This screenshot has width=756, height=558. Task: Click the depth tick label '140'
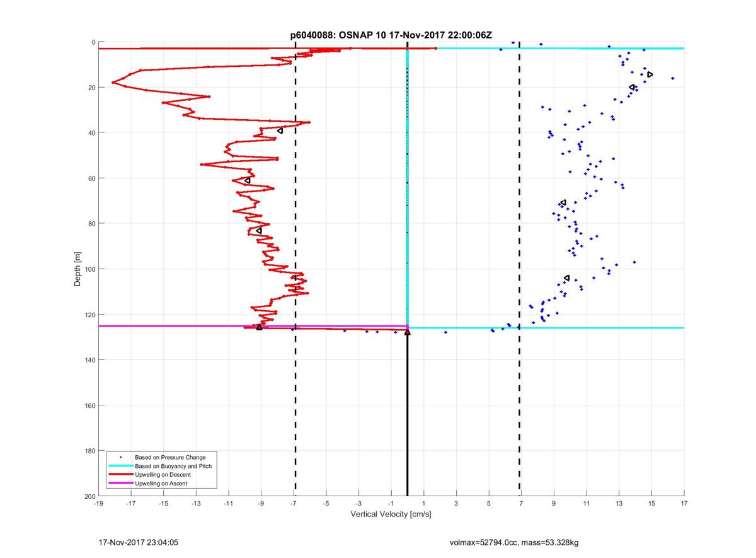(x=89, y=360)
